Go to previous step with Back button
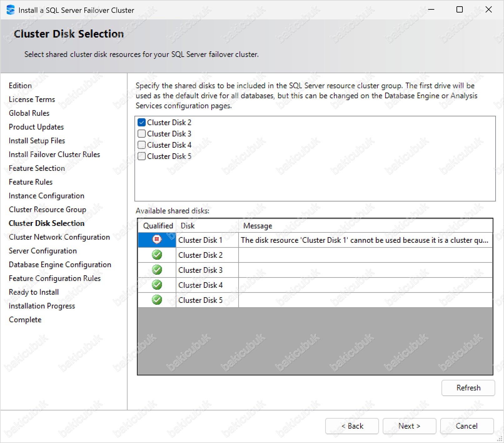The width and height of the screenshot is (504, 443). (352, 426)
